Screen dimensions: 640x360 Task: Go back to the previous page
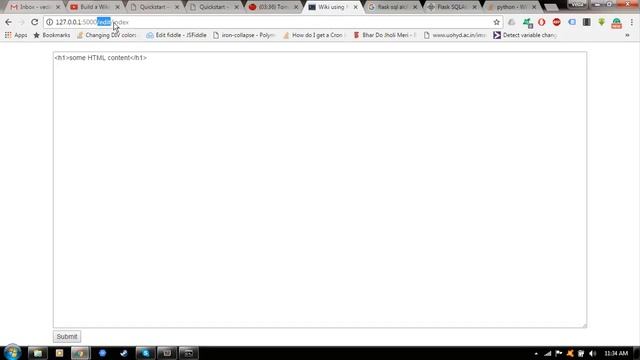9,22
